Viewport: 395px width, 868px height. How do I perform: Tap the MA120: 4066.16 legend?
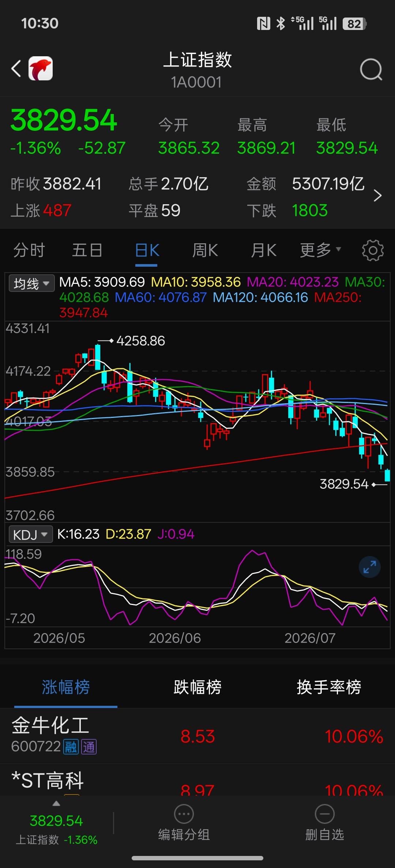pos(260,297)
